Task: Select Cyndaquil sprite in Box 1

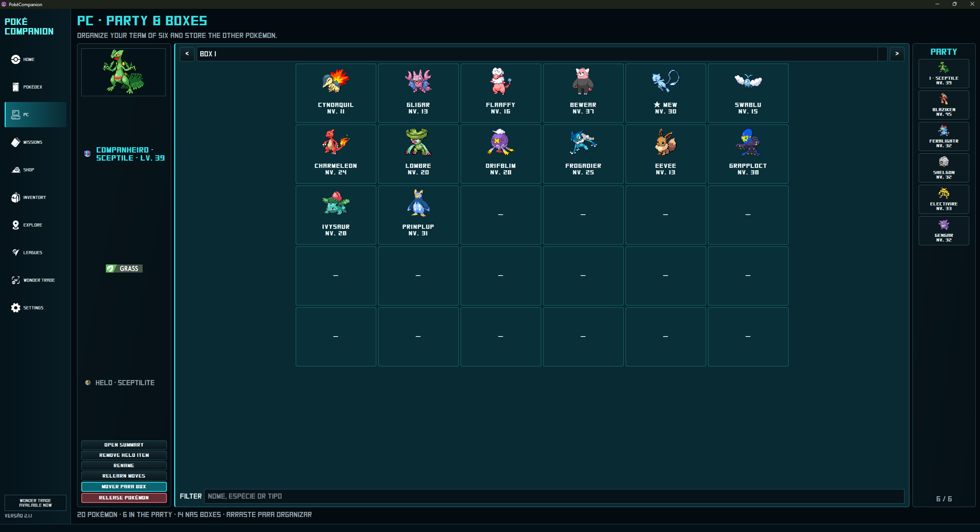Action: click(x=336, y=81)
